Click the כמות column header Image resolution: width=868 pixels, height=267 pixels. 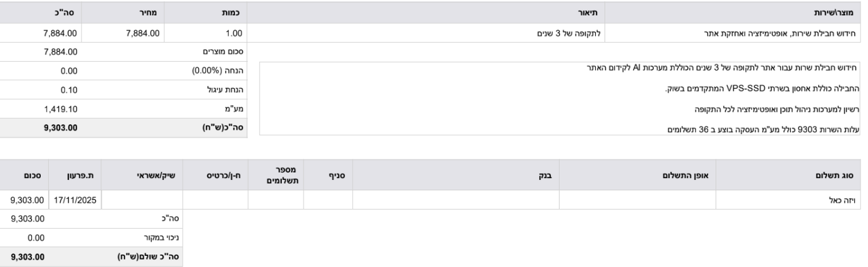pos(231,12)
